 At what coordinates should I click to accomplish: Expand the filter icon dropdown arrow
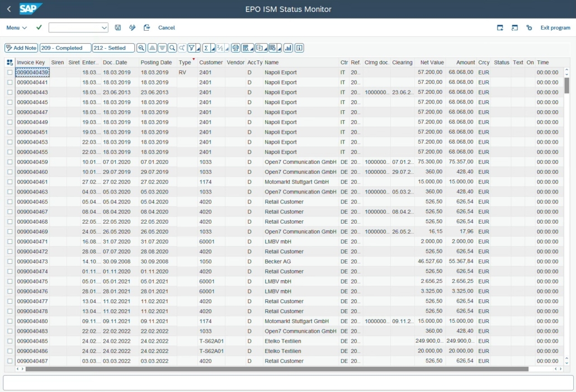pyautogui.click(x=198, y=49)
